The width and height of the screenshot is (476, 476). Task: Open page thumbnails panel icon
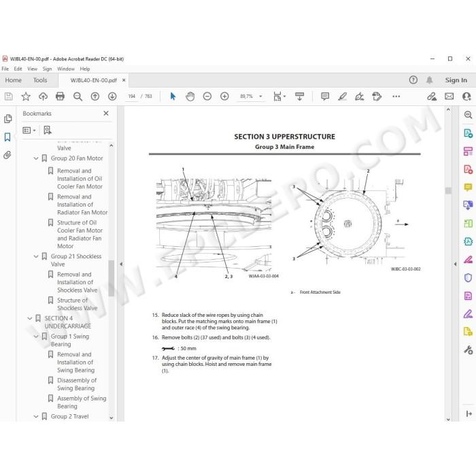point(8,119)
